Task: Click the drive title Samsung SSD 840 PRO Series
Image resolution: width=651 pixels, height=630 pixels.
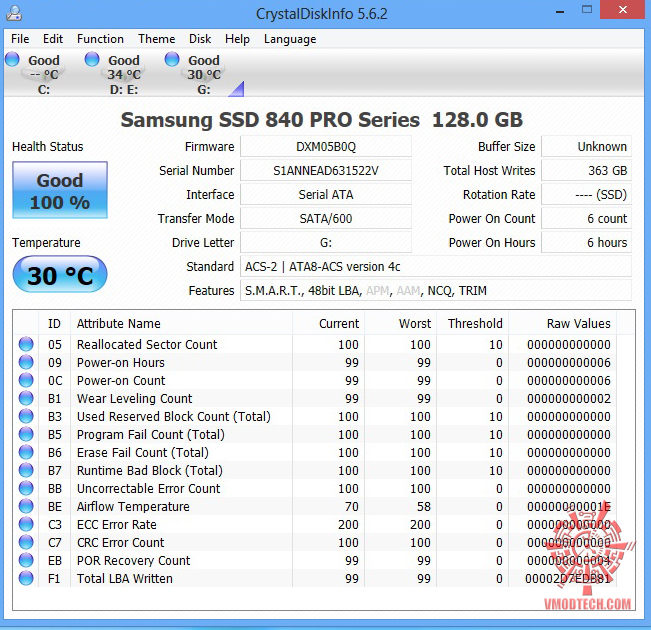Action: (270, 120)
